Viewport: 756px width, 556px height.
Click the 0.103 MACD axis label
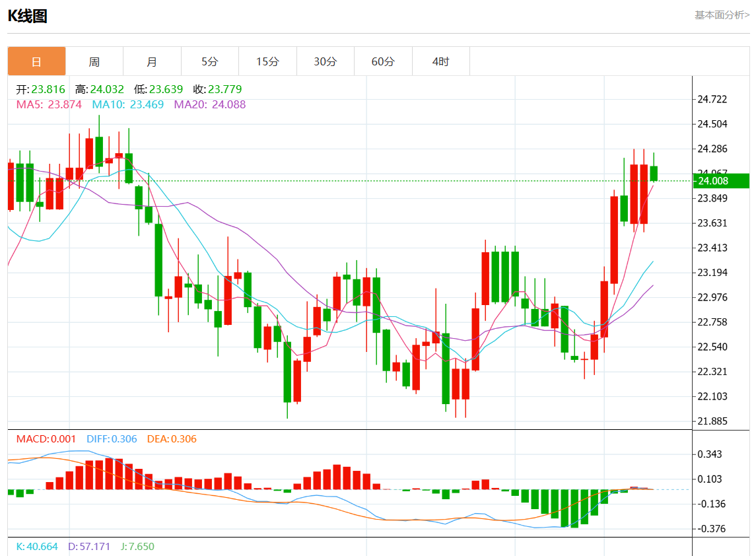click(x=710, y=479)
